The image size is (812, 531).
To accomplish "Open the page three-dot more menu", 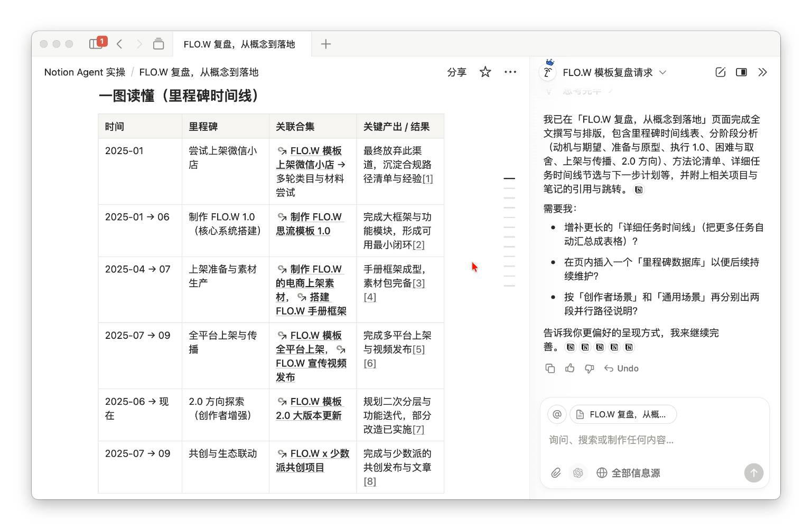I will (x=510, y=72).
